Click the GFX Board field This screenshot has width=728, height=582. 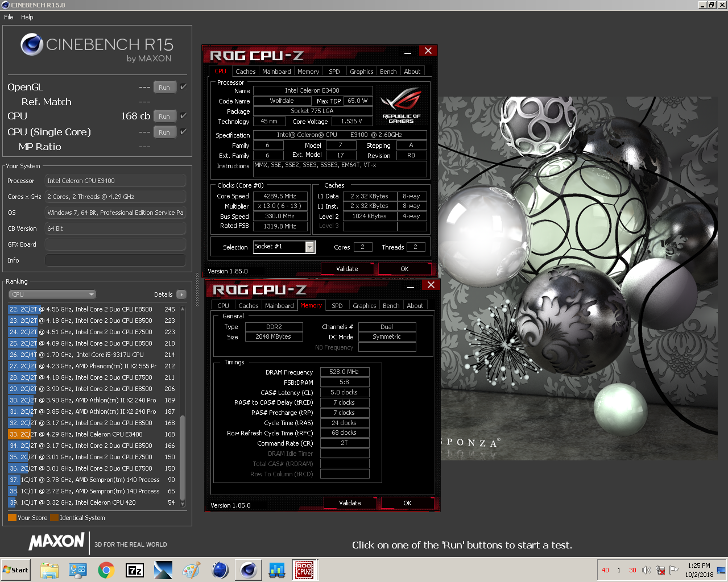click(115, 244)
